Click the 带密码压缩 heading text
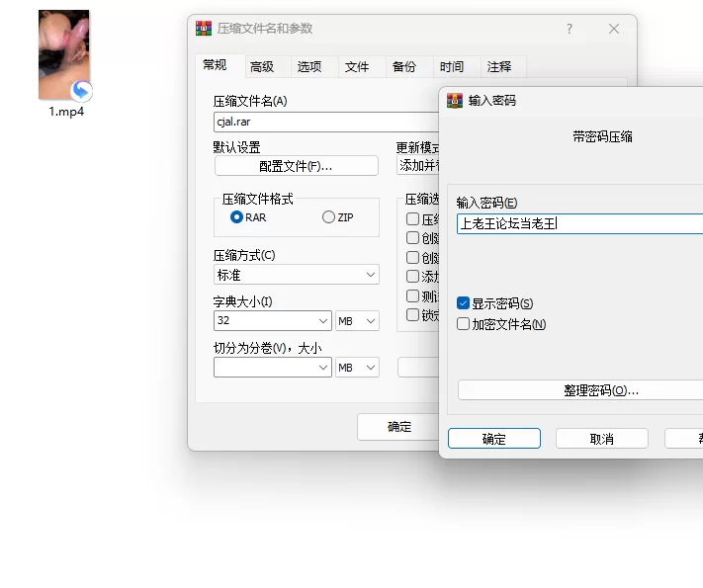 tap(602, 136)
